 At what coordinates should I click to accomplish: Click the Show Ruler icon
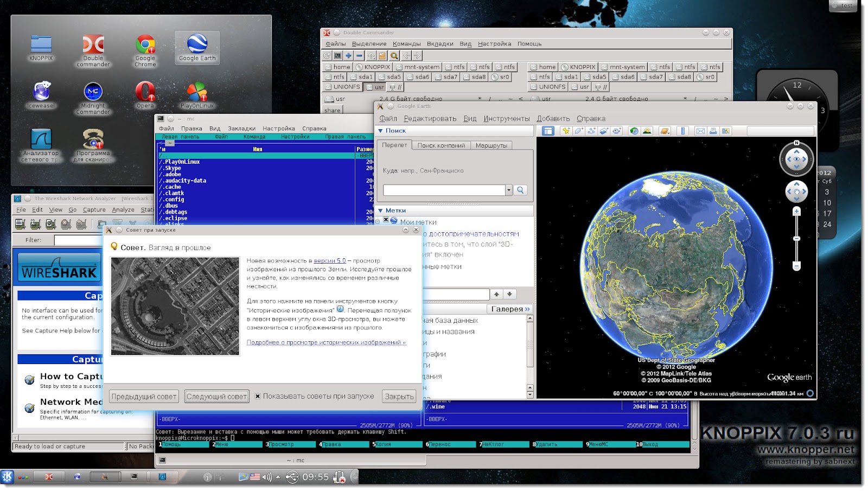pos(683,131)
